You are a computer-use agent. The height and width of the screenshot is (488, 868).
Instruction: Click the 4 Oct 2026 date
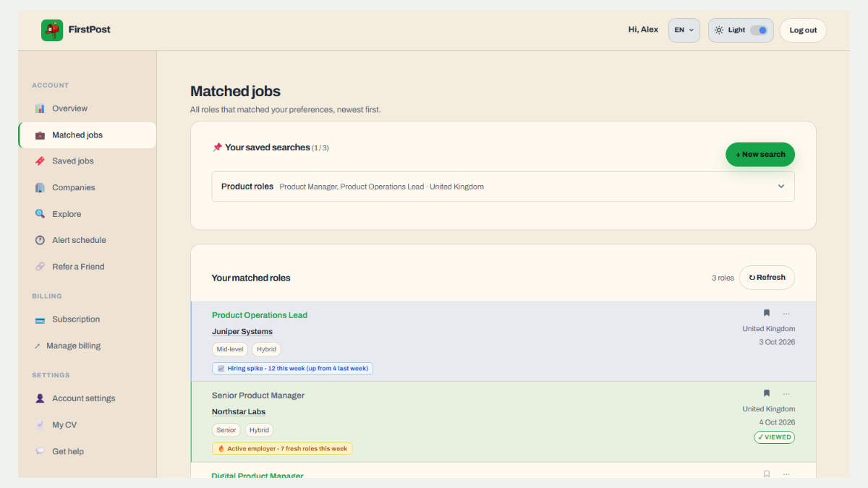tap(777, 422)
